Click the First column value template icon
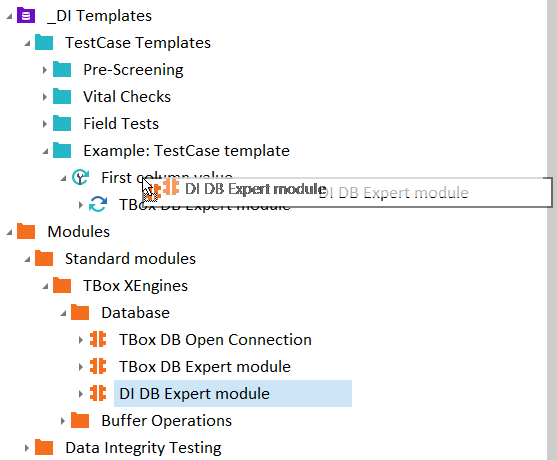Viewport: 557px width, 460px height. (x=80, y=177)
